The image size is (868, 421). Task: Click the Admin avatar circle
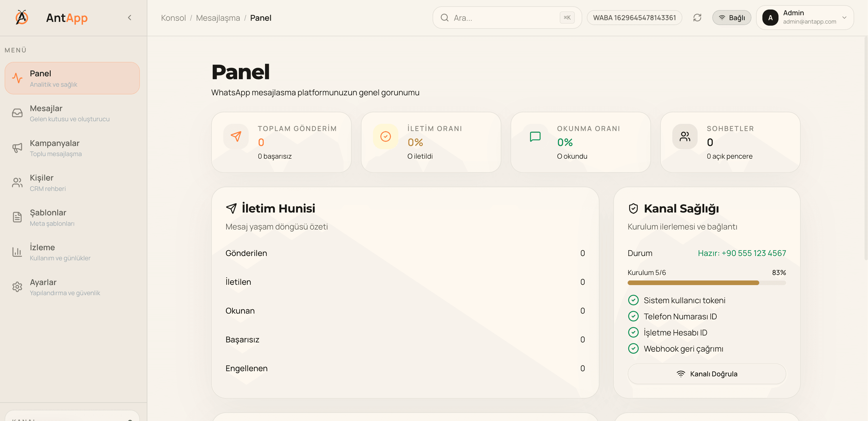(770, 18)
